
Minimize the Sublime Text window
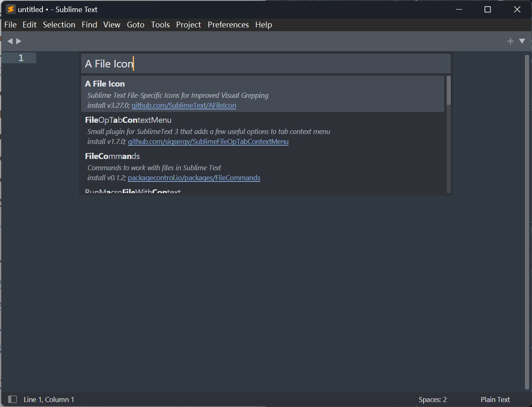click(x=459, y=9)
